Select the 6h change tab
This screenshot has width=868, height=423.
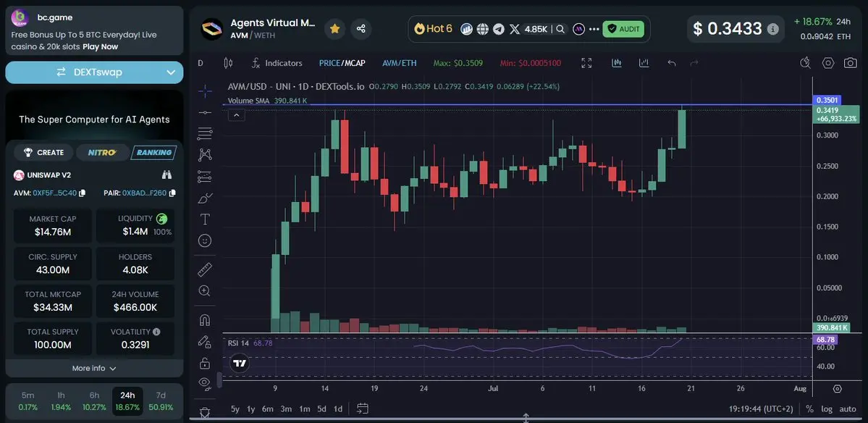tap(95, 401)
